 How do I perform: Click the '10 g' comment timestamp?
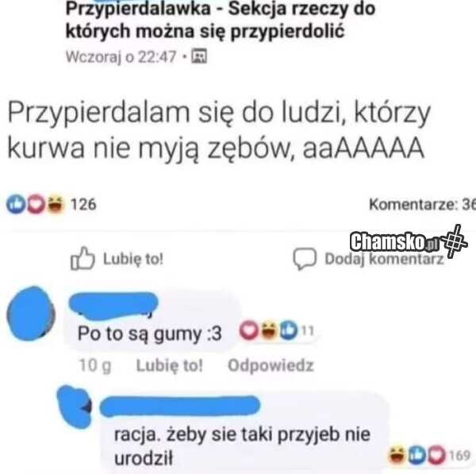[x=95, y=365]
